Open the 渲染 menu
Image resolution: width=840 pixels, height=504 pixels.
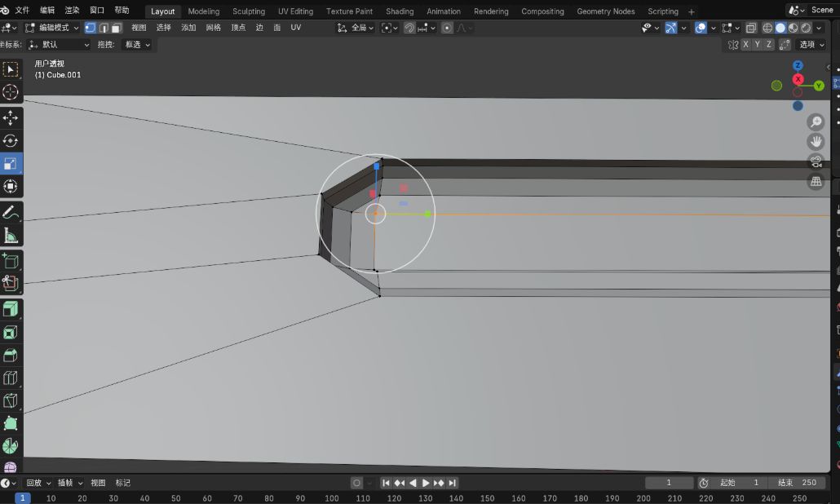72,10
